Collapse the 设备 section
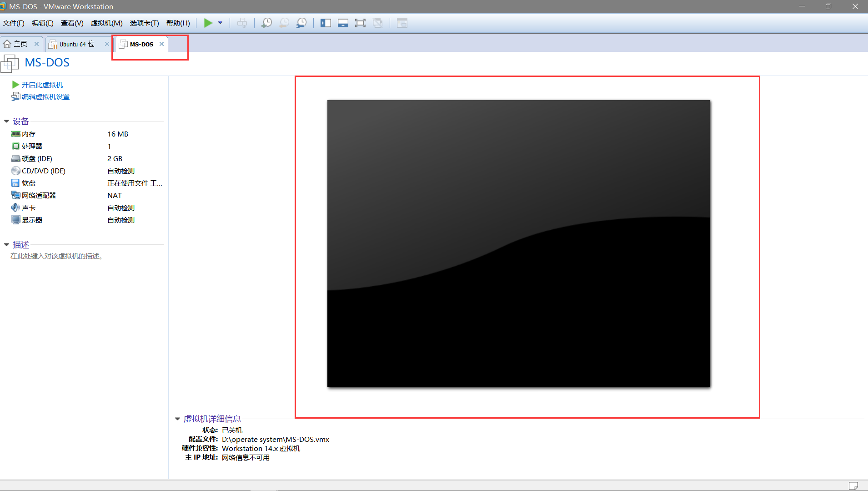The image size is (868, 491). coord(7,121)
